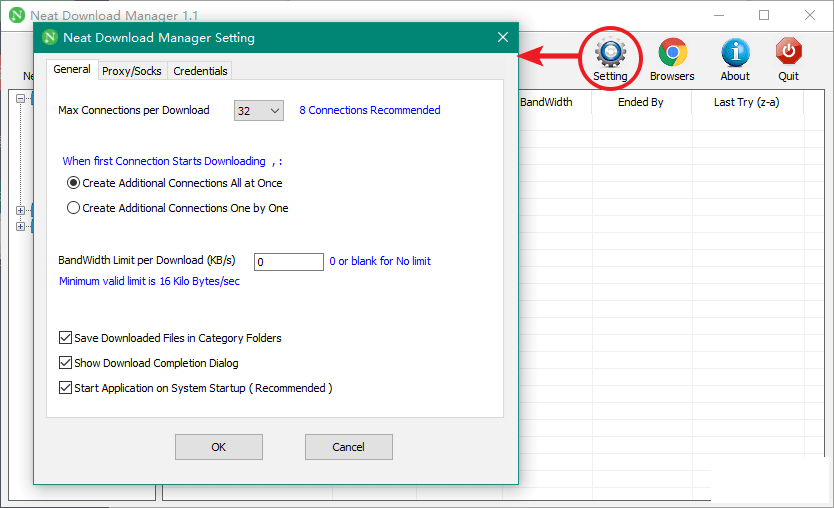Click 'When first Connection Starts Downloading' text
Image resolution: width=834 pixels, height=508 pixels.
coord(164,161)
